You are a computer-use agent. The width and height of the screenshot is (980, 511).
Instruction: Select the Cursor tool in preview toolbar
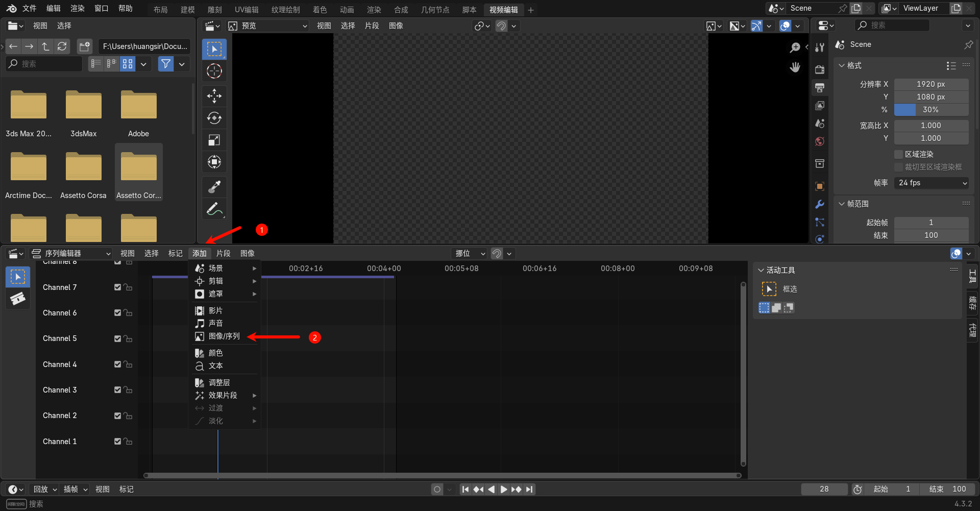click(x=214, y=71)
